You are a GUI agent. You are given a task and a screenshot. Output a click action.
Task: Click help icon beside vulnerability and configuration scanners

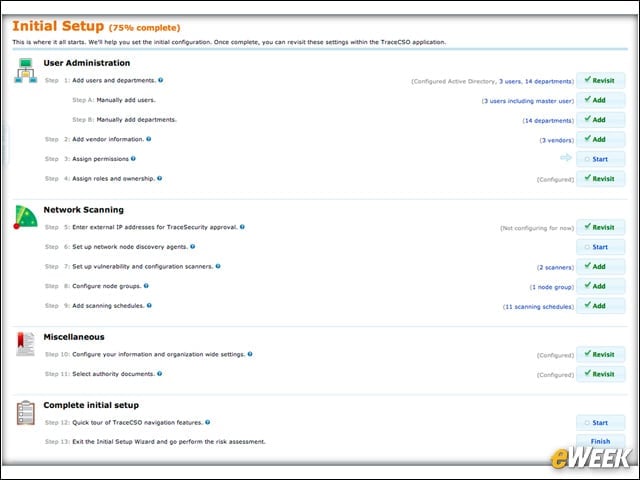coord(218,266)
